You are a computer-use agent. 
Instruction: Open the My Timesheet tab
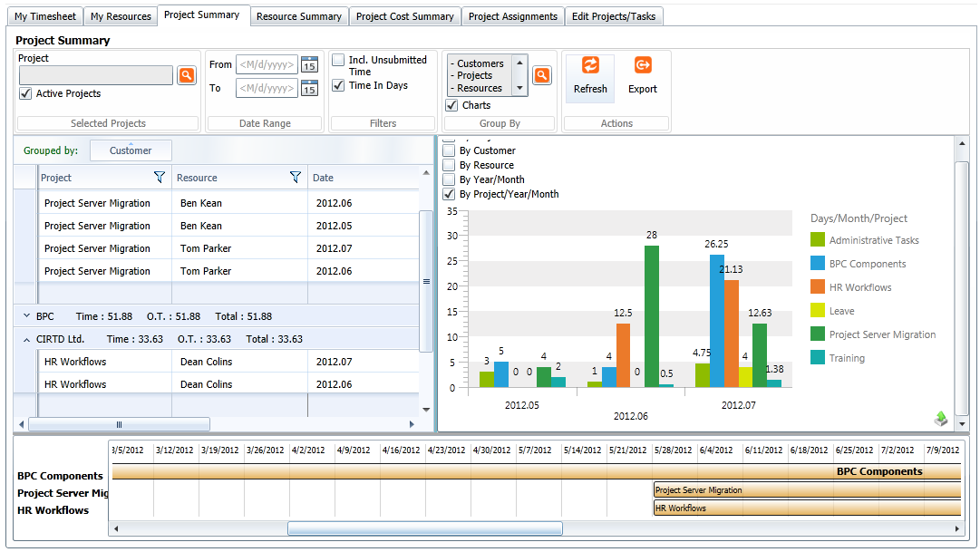tap(45, 16)
